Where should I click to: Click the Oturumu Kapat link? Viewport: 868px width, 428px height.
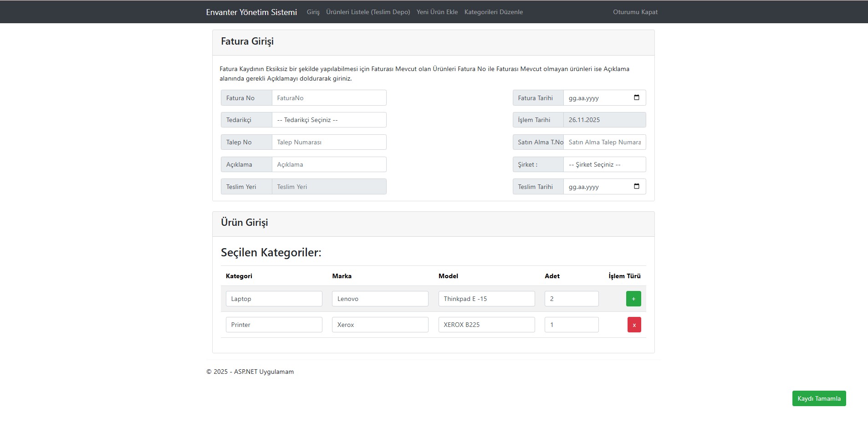click(635, 12)
